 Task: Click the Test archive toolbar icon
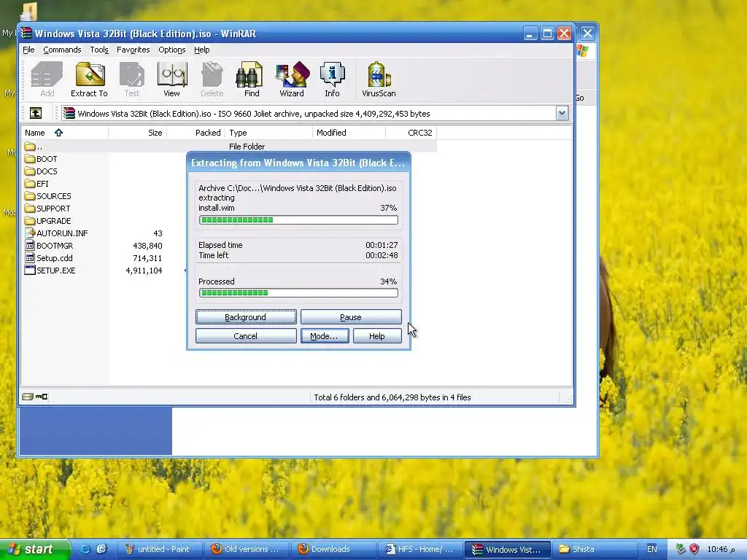pos(132,79)
